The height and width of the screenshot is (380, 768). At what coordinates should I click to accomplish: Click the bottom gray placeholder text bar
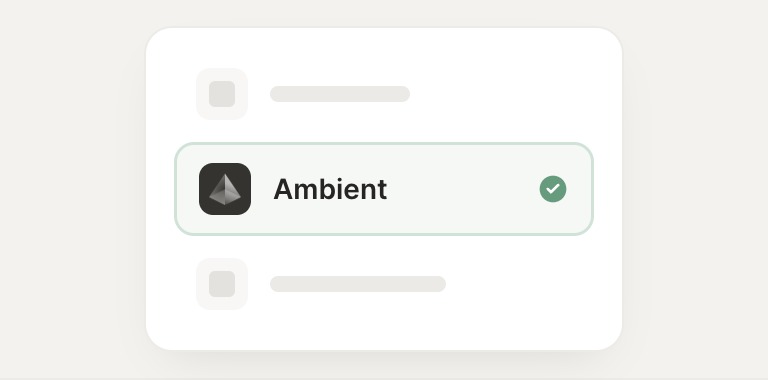tap(358, 284)
